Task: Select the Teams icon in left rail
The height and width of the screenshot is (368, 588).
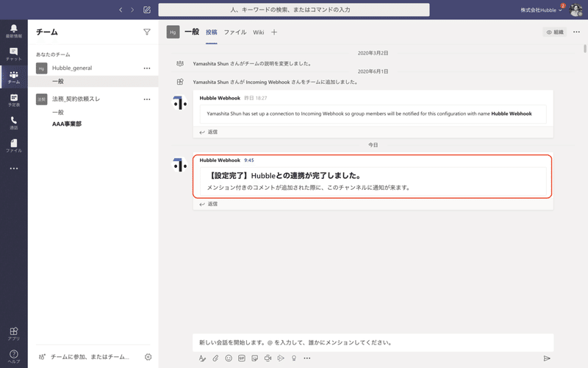Action: coord(14,77)
